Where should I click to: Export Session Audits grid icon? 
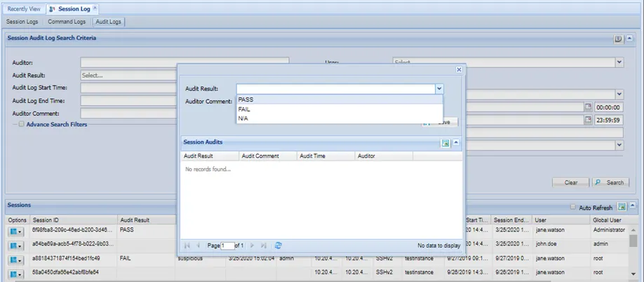click(x=445, y=143)
